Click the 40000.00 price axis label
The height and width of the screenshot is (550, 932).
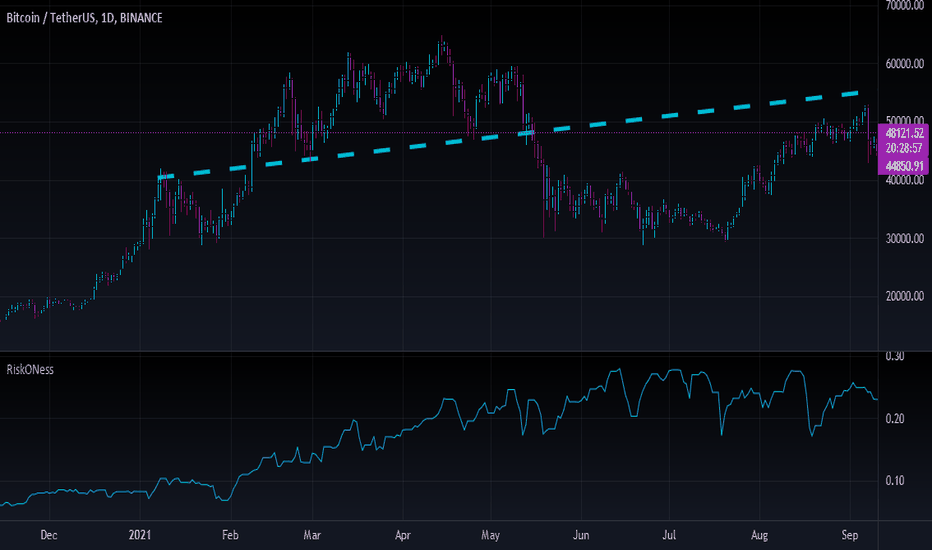point(904,180)
